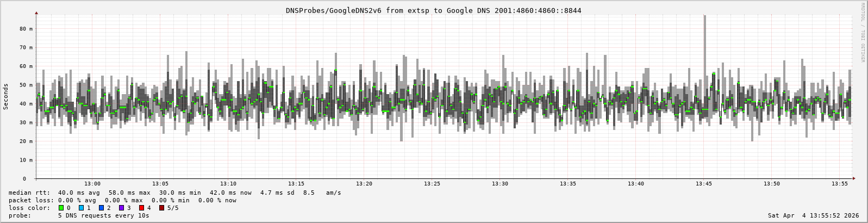868x223 pixels.
Task: Click the light blue loss color 1 swatch
Action: (x=81, y=208)
